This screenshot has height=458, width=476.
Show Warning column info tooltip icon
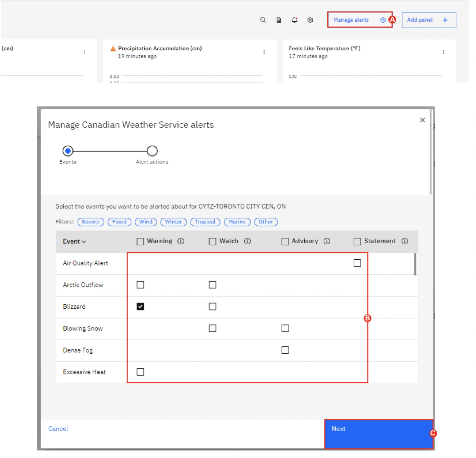[x=181, y=241]
